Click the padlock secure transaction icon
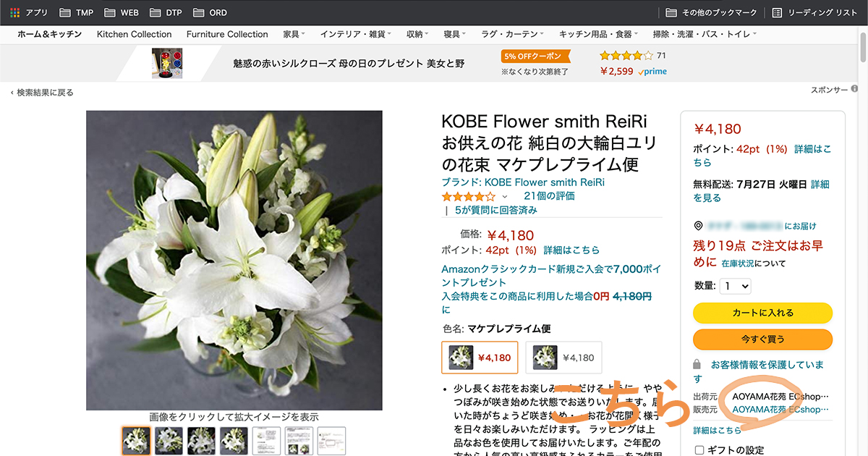 click(697, 365)
